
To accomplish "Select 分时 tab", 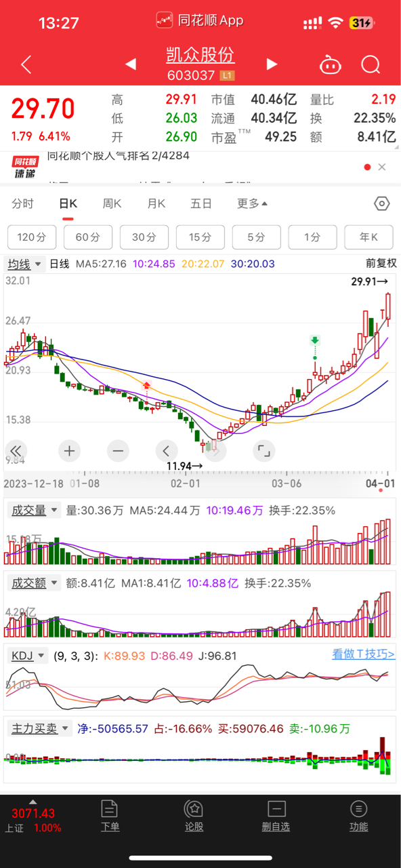I will (x=22, y=203).
